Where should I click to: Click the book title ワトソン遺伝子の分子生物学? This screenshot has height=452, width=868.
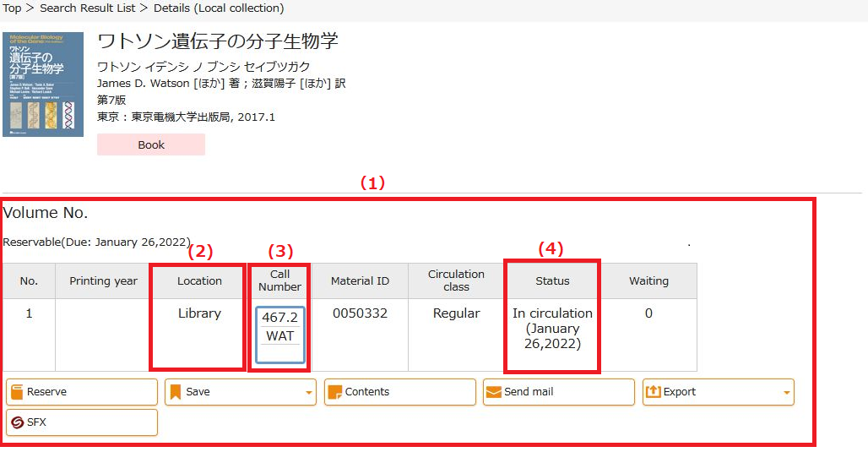point(218,41)
